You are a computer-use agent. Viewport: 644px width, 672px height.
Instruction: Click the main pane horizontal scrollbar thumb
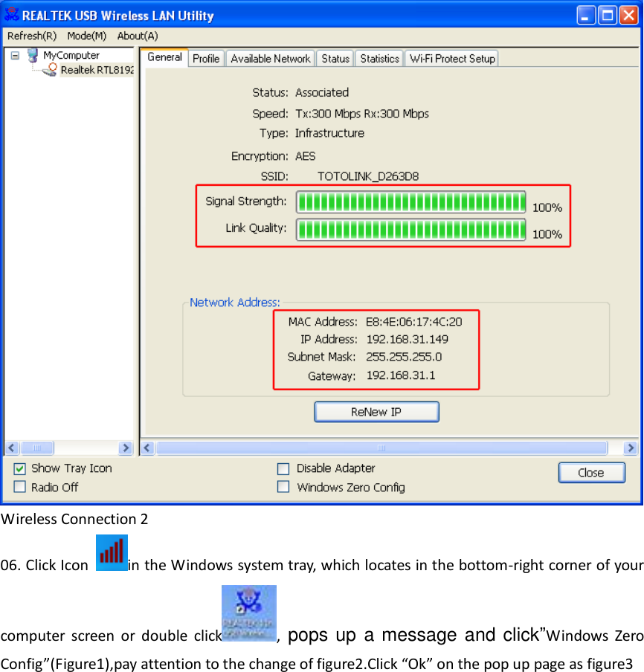381,448
